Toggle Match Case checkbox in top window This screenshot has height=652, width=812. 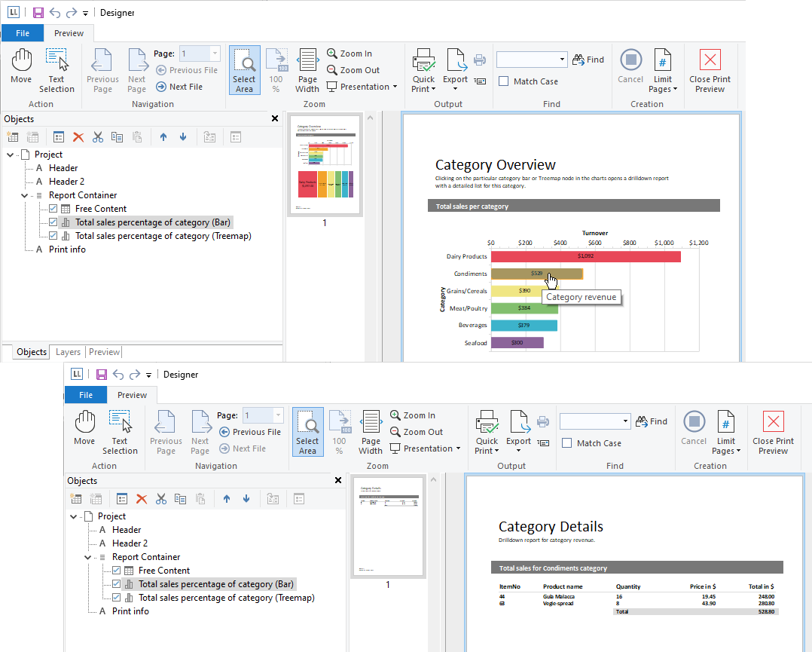coord(503,81)
